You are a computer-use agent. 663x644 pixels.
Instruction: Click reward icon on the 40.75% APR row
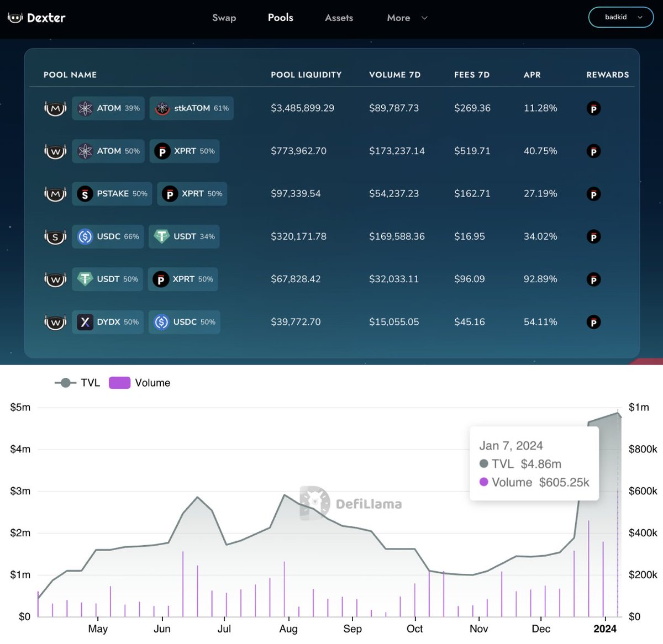coord(593,151)
